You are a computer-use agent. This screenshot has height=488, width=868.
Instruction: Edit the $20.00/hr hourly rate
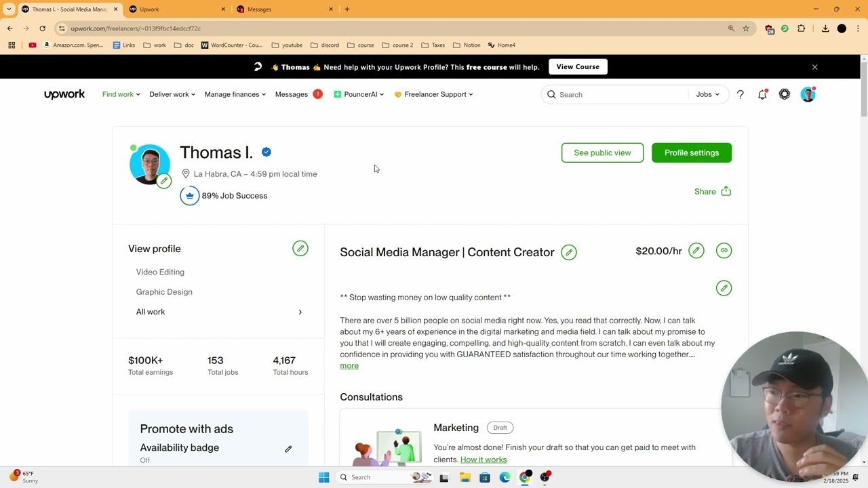(x=696, y=251)
